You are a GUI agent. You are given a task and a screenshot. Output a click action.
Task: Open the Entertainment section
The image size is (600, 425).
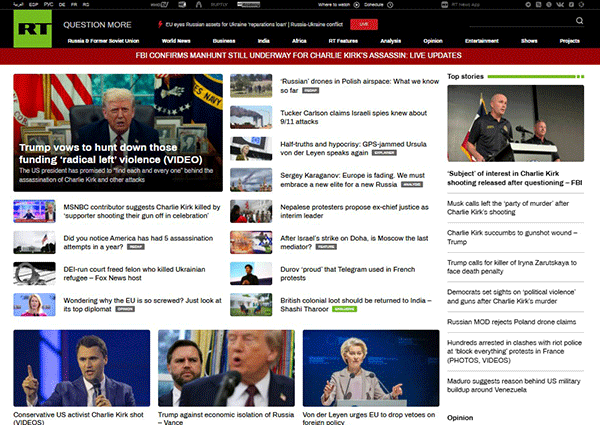click(x=482, y=41)
